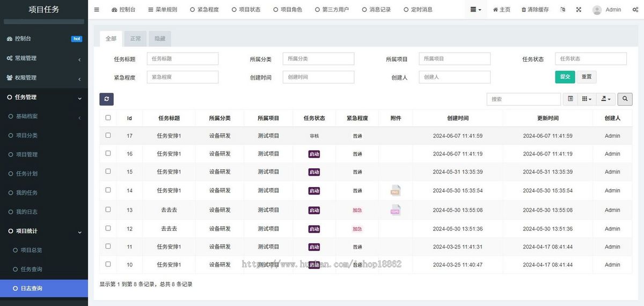The image size is (644, 306).
Task: Check the row with Id 16
Action: coord(108,153)
